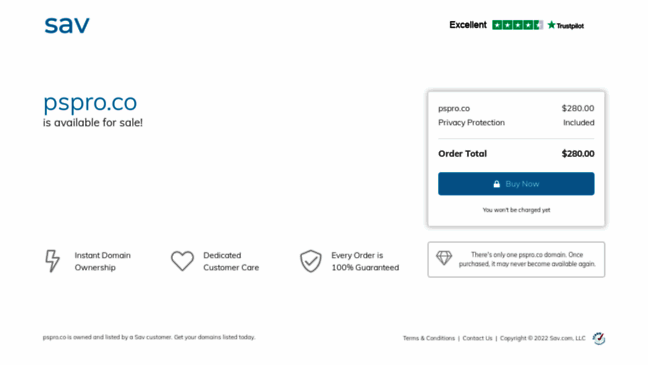
Task: Click the circular checkmark badge in footer
Action: (x=599, y=339)
